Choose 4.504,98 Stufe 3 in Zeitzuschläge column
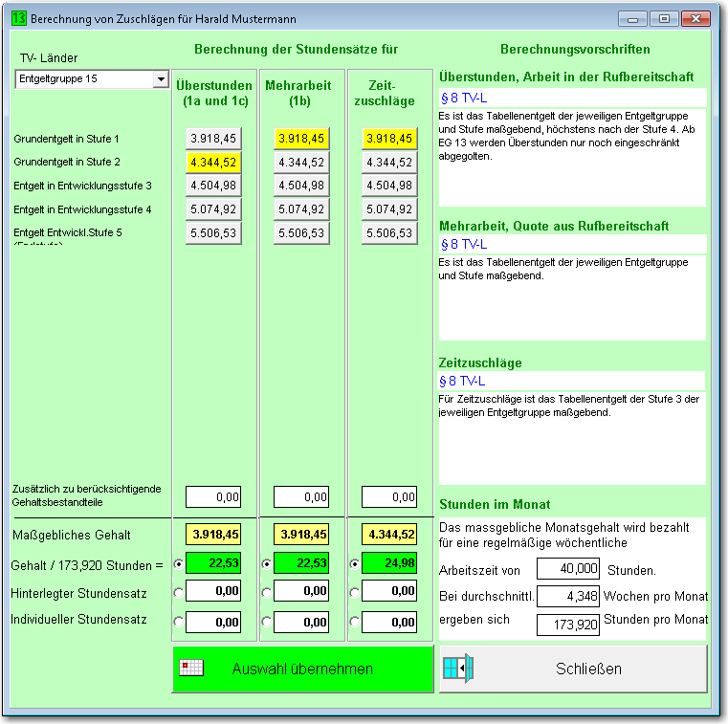Viewport: 728px width, 724px height. [389, 186]
